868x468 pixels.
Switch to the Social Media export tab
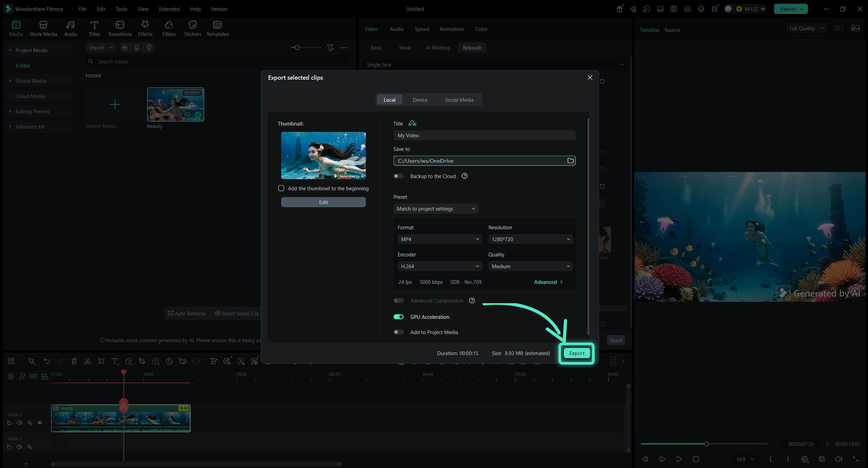(x=459, y=100)
